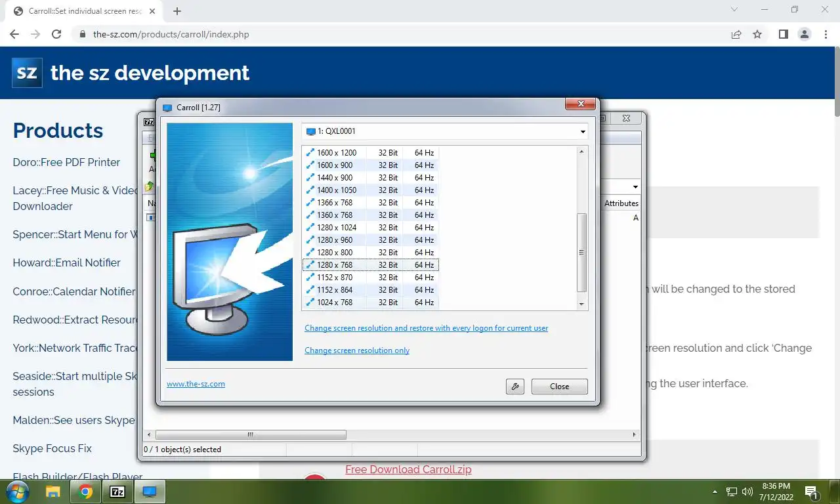Viewport: 840px width, 504px height.
Task: Open File Explorer from taskbar
Action: (x=53, y=492)
